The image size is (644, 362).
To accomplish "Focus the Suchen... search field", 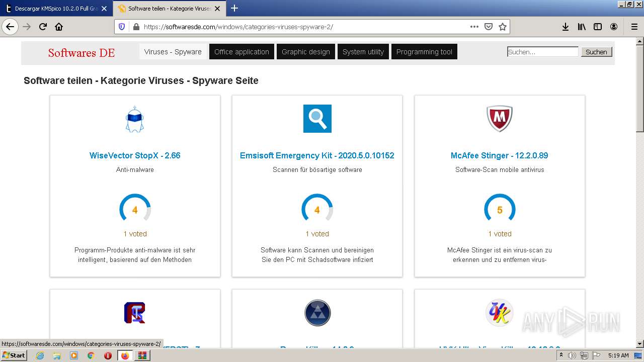I will click(543, 52).
